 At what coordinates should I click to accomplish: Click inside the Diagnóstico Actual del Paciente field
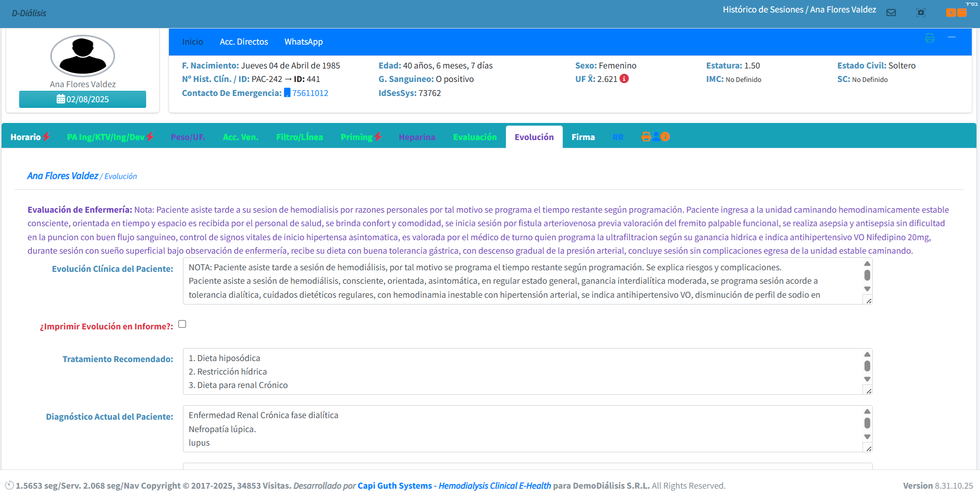(x=518, y=428)
